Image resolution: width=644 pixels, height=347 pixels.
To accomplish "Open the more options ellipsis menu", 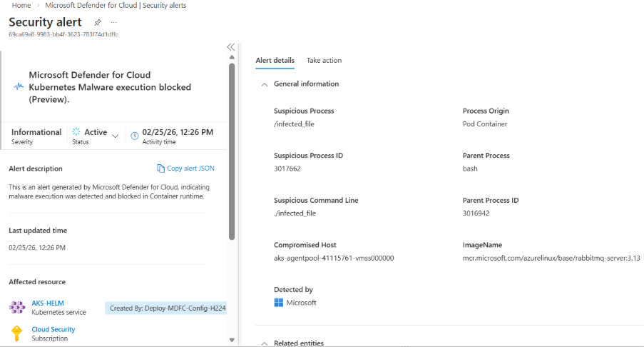I will (114, 22).
